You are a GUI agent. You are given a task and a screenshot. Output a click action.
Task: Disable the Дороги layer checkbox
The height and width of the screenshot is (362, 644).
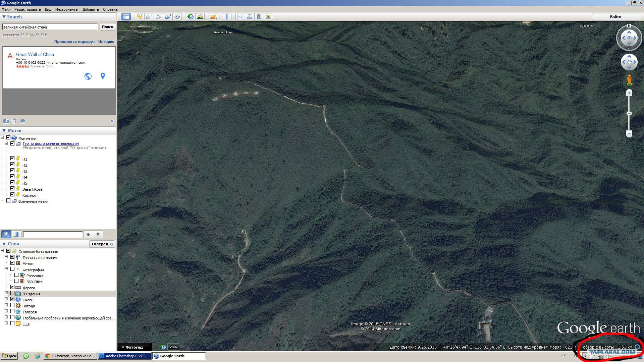[x=12, y=287]
